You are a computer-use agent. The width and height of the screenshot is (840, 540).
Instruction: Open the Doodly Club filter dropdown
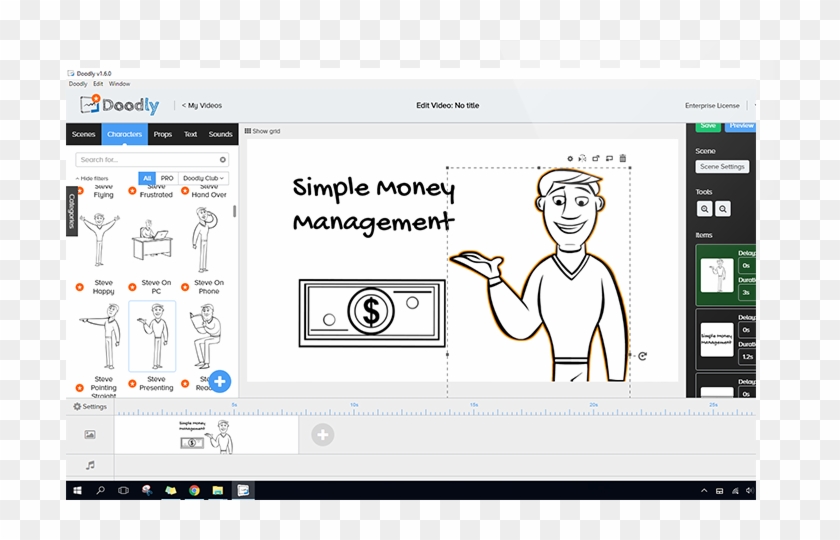point(204,178)
